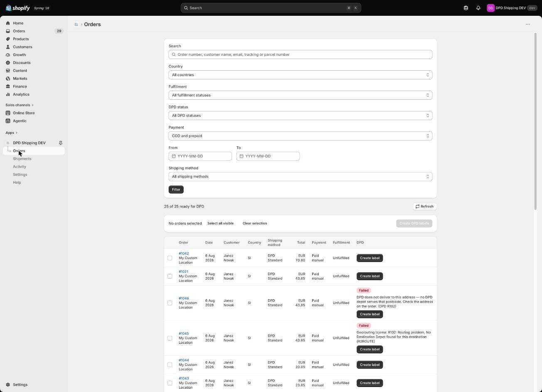Screen dimensions: 542x392
Task: Open the sidekick icon in top bar
Action: tap(466, 8)
